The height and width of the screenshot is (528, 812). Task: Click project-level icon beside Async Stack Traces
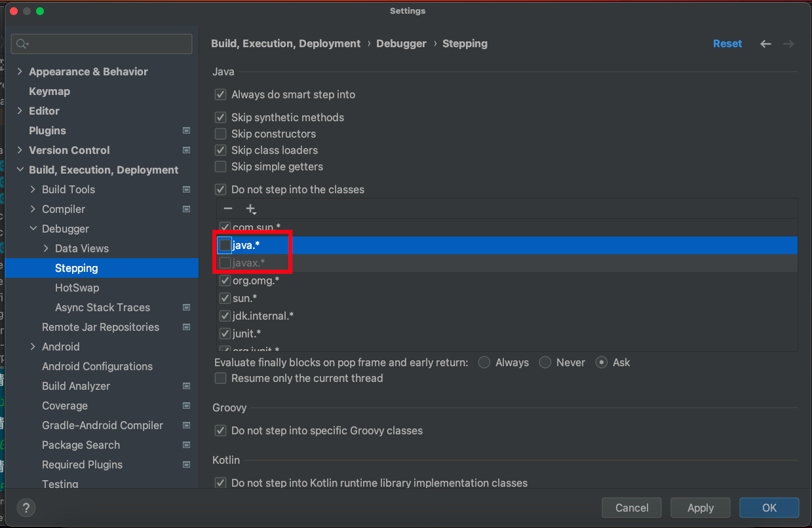pyautogui.click(x=187, y=308)
